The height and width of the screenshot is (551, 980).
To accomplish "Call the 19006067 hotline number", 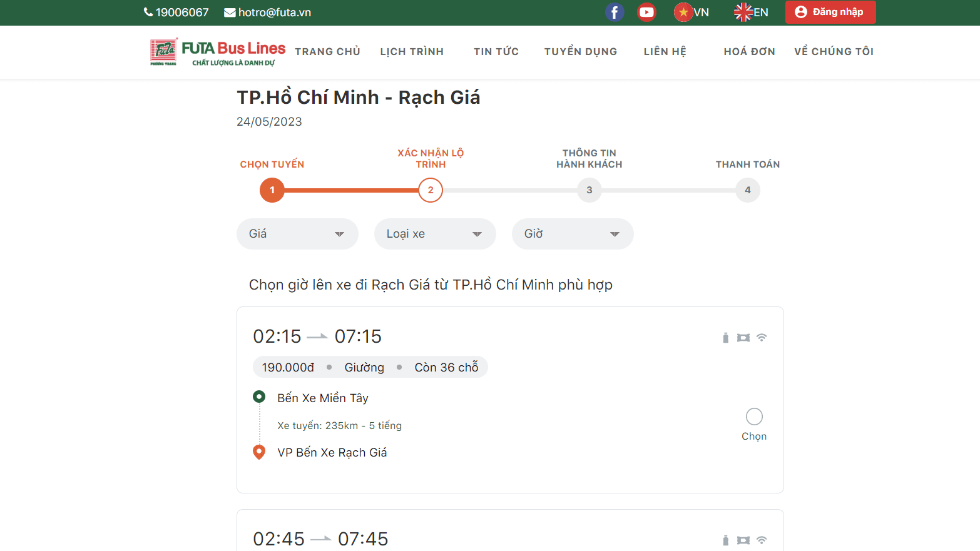I will (x=176, y=13).
